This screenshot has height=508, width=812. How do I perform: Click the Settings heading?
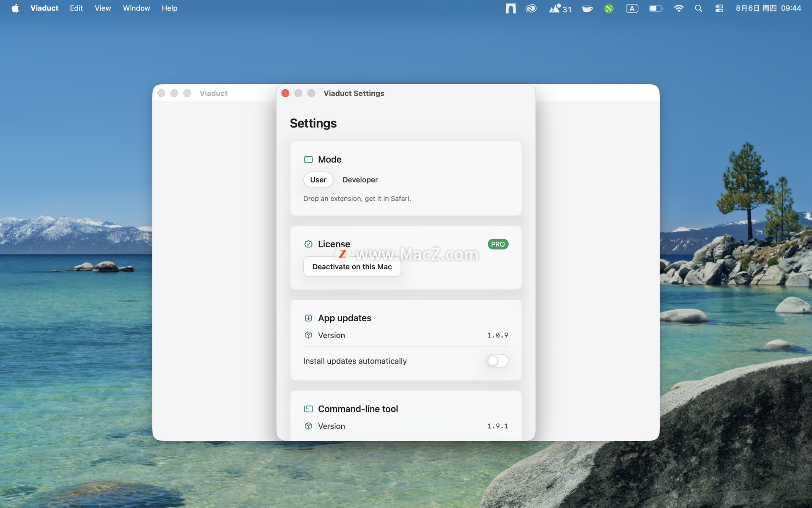point(313,123)
